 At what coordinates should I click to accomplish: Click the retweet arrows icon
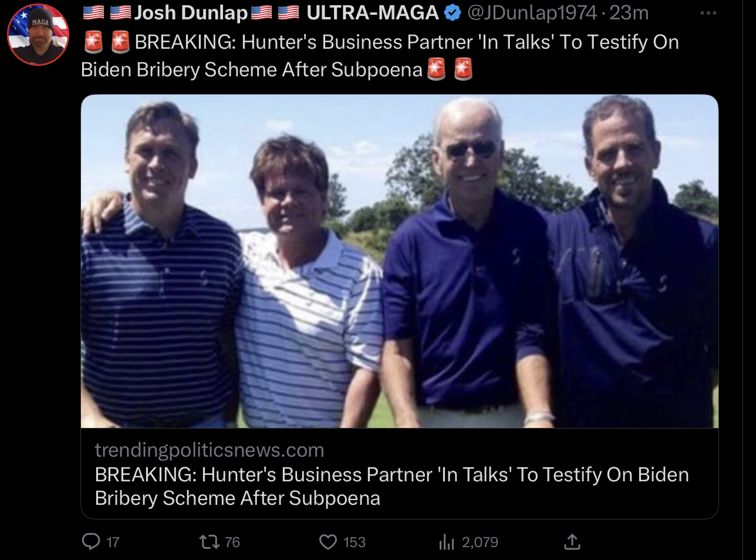pos(210,541)
